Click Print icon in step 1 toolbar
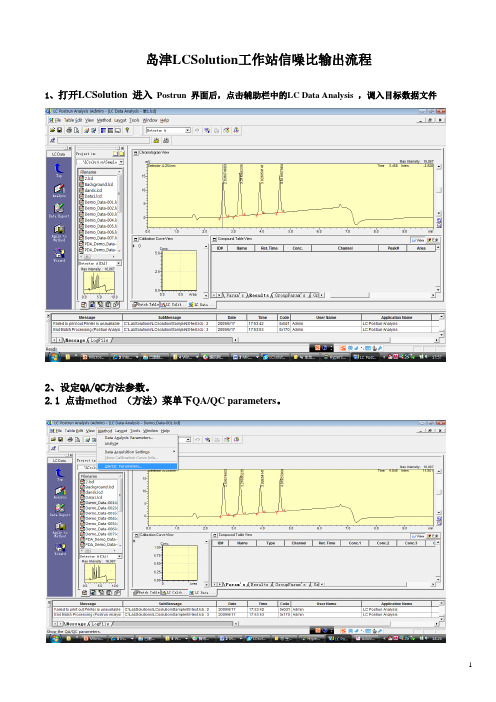496x702 pixels. (x=69, y=130)
